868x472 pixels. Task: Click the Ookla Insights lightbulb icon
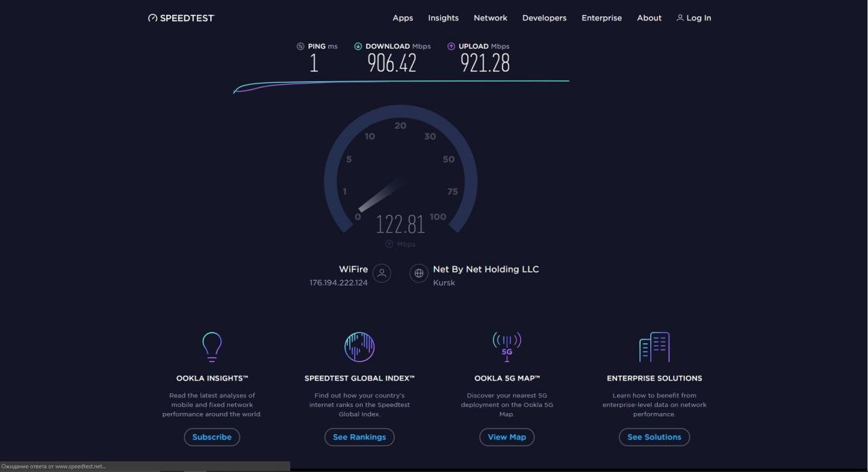[212, 347]
